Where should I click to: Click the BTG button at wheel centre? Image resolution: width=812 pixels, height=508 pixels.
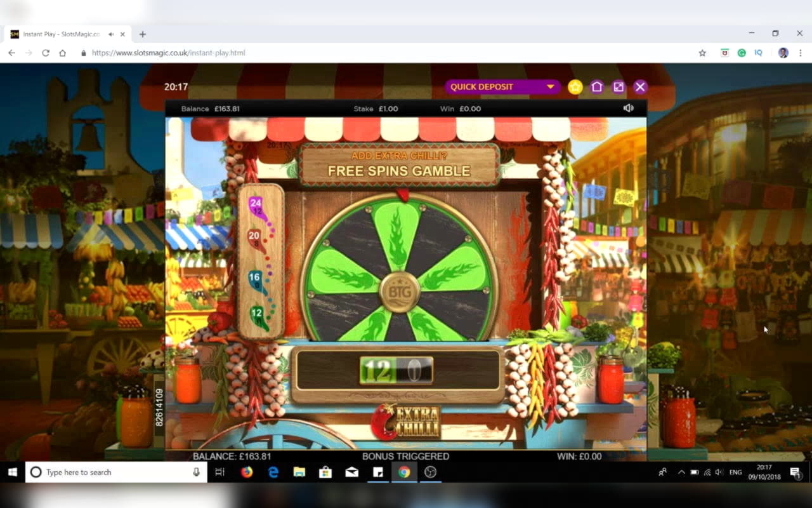pyautogui.click(x=400, y=292)
